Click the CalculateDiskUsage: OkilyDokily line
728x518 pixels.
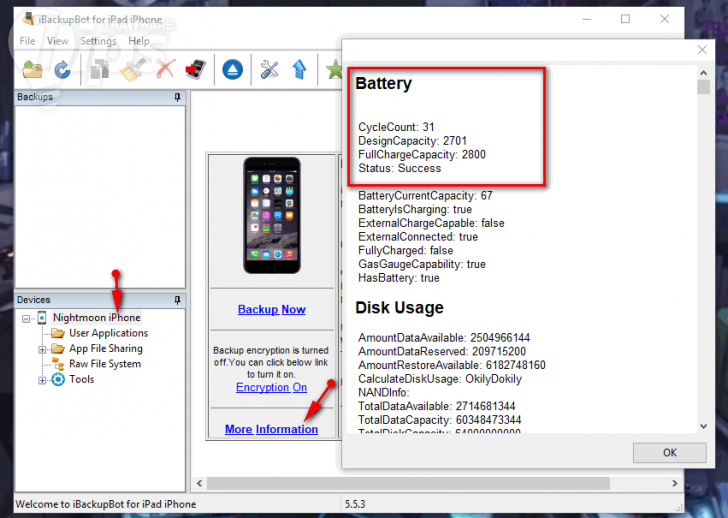pos(440,379)
